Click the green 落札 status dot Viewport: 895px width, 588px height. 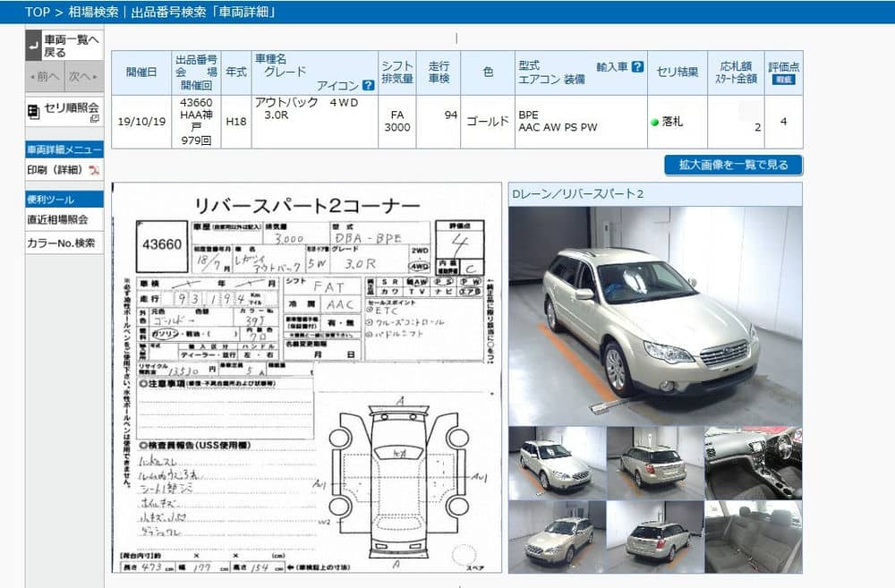[x=655, y=122]
